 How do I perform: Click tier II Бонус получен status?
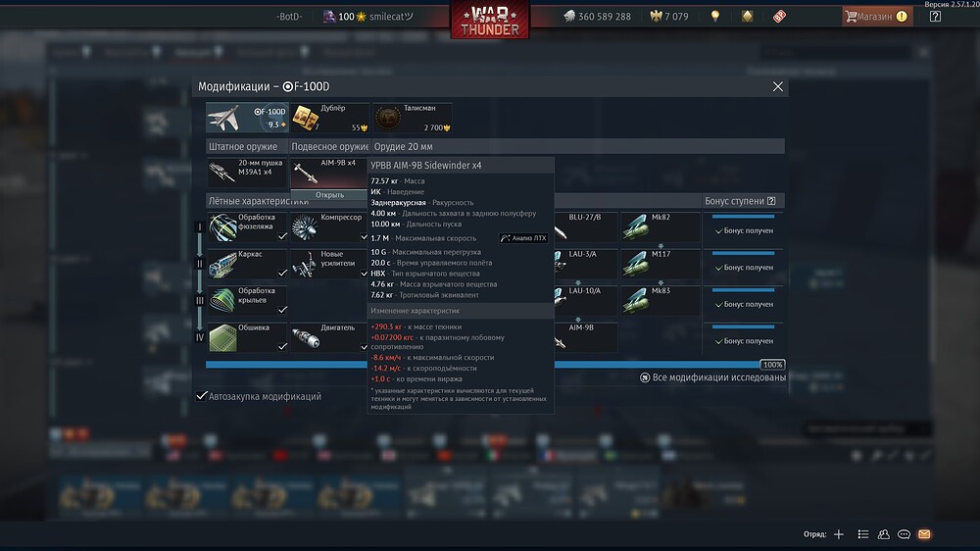(744, 268)
